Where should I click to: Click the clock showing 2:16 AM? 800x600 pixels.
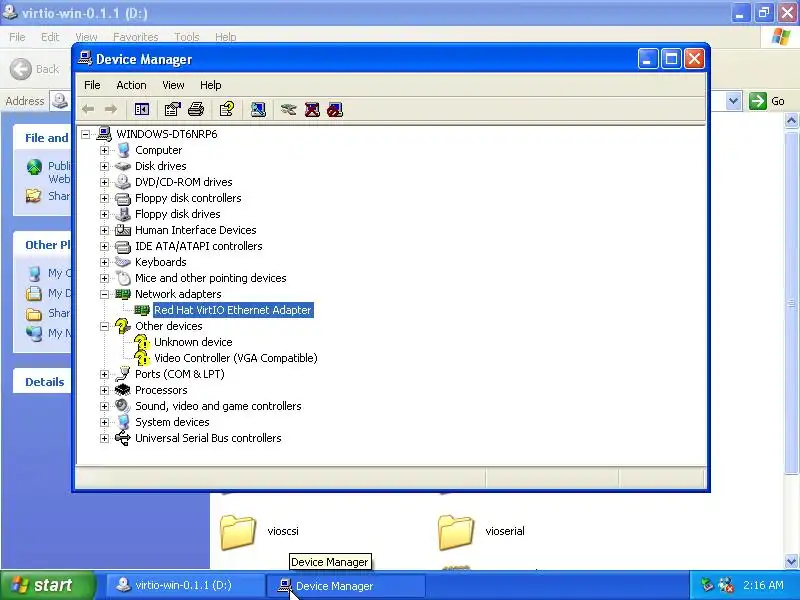pyautogui.click(x=763, y=585)
